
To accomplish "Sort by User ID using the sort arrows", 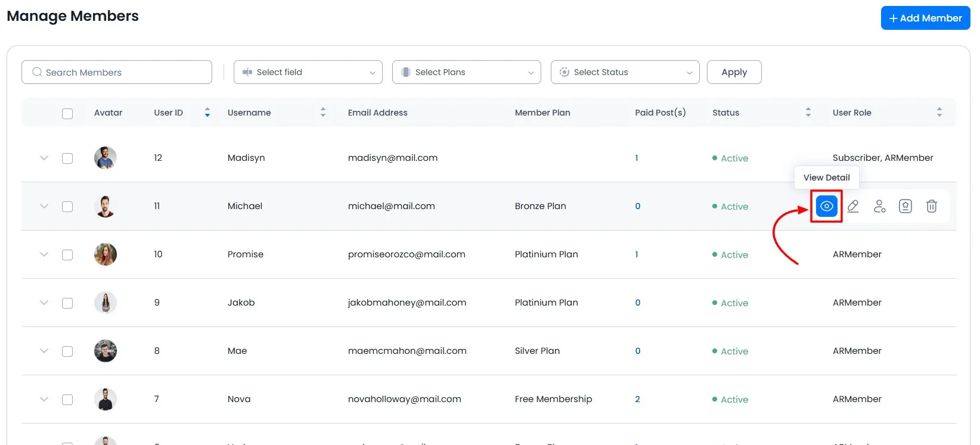I will coord(207,112).
